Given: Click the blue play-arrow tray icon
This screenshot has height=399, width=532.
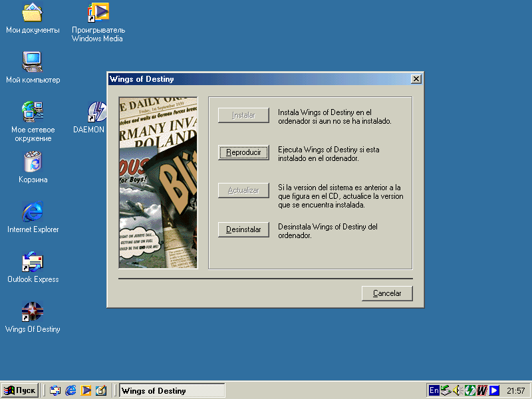Looking at the screenshot, I should 494,390.
